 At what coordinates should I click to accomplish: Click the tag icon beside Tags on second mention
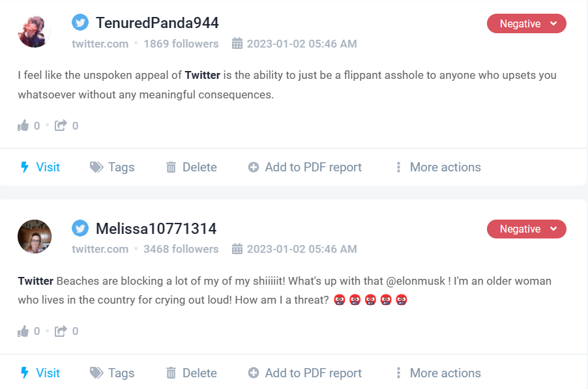(96, 373)
